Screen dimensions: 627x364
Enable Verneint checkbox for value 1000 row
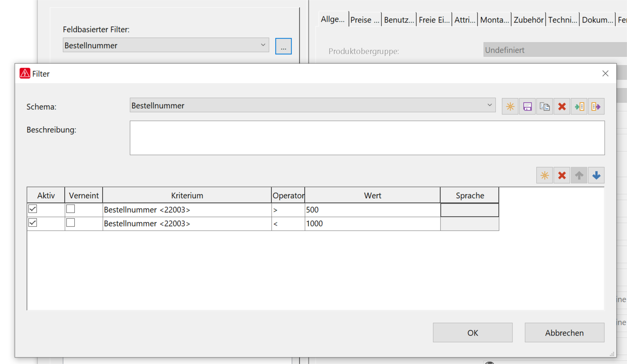coord(70,223)
